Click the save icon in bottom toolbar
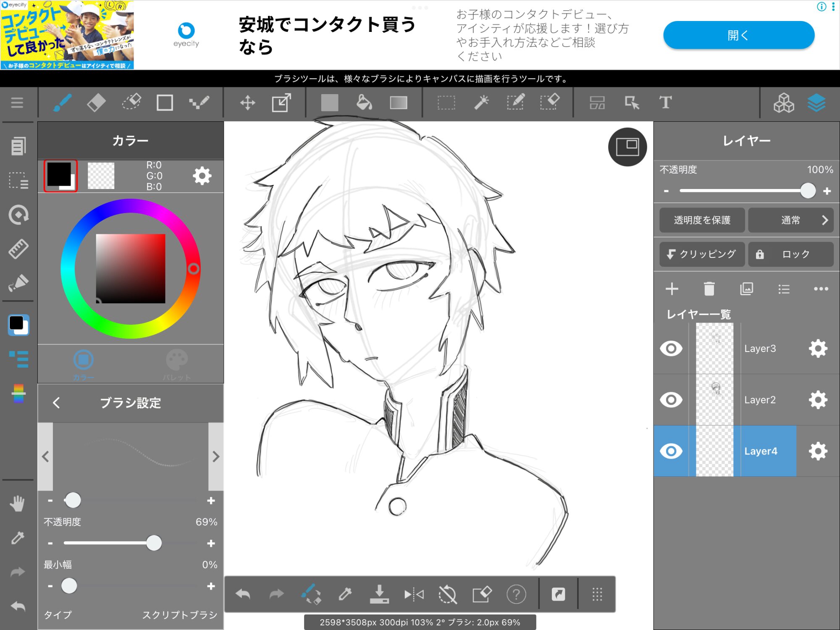This screenshot has width=840, height=630. (379, 594)
